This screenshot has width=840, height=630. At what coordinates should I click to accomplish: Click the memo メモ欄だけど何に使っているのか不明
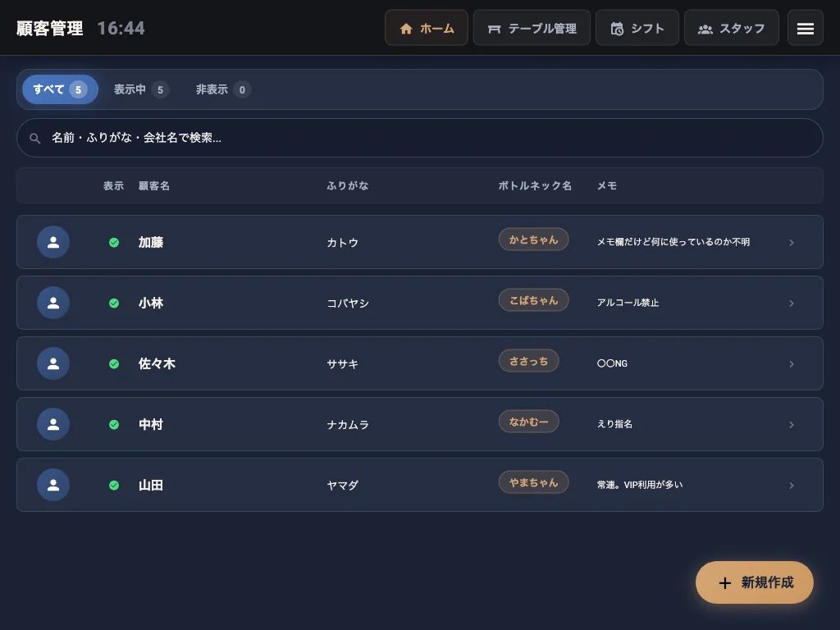[673, 242]
